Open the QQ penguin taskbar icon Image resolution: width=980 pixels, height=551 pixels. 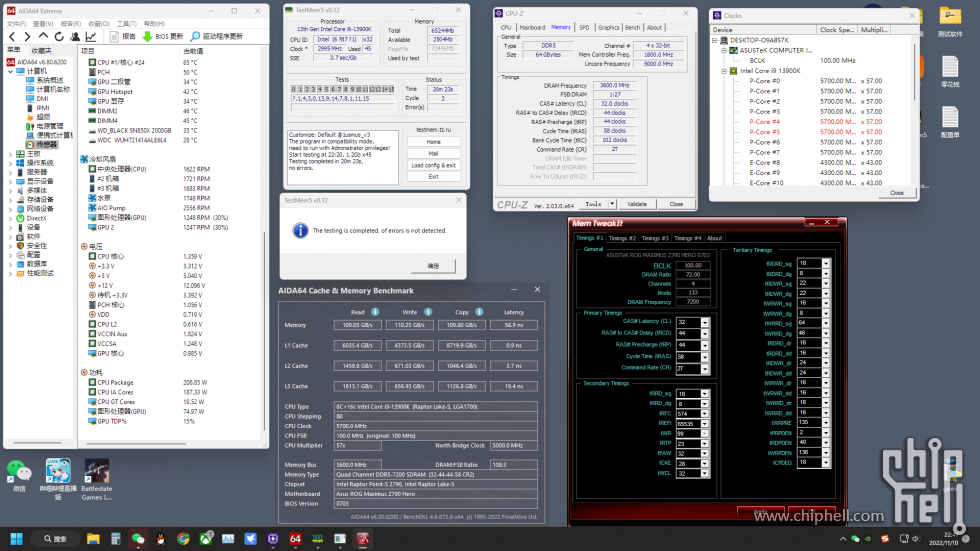161,539
